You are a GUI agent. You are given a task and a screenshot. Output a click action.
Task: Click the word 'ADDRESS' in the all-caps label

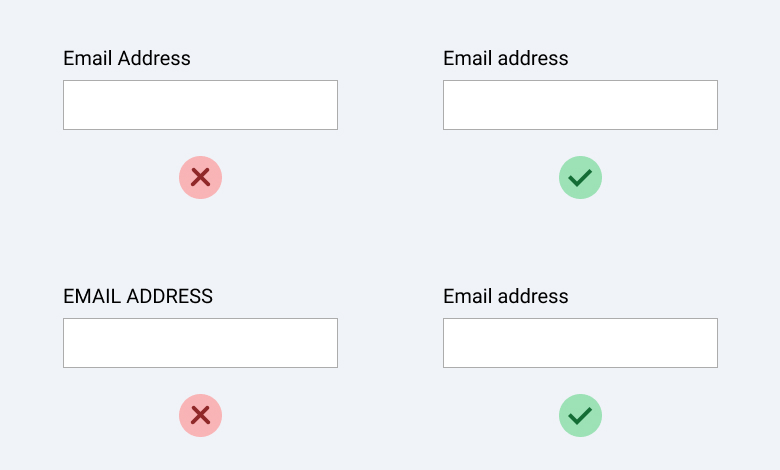click(x=170, y=296)
